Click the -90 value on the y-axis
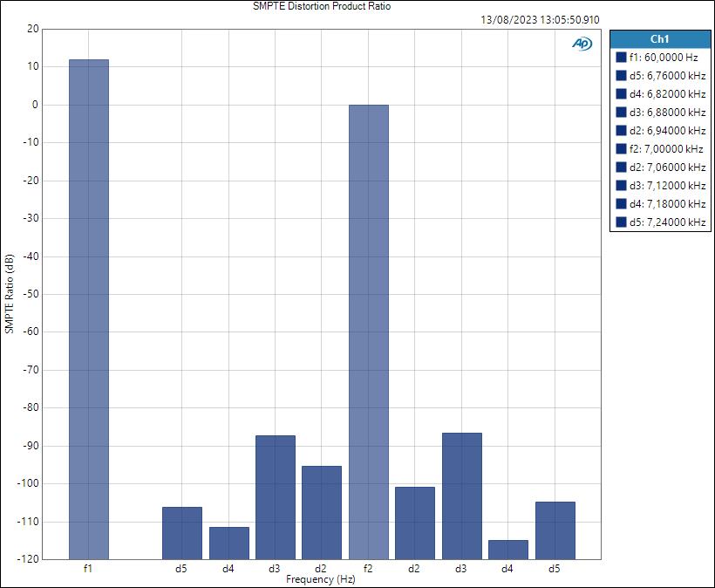Image resolution: width=715 pixels, height=588 pixels. pos(31,446)
